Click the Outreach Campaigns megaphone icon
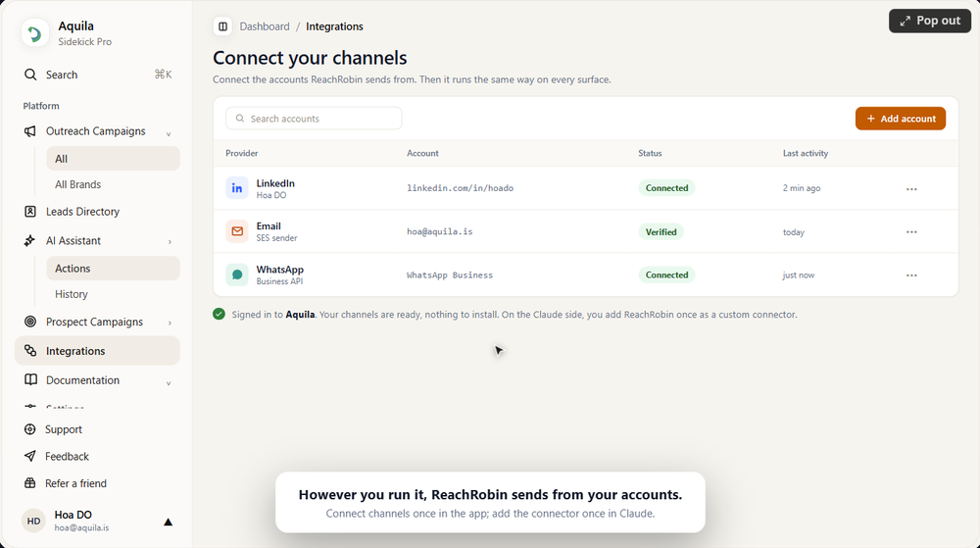980x548 pixels. click(x=30, y=131)
